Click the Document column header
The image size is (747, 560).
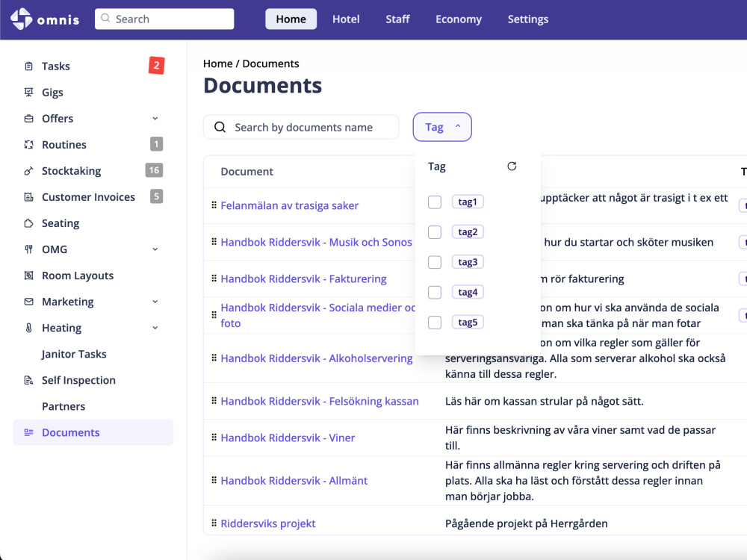point(247,172)
